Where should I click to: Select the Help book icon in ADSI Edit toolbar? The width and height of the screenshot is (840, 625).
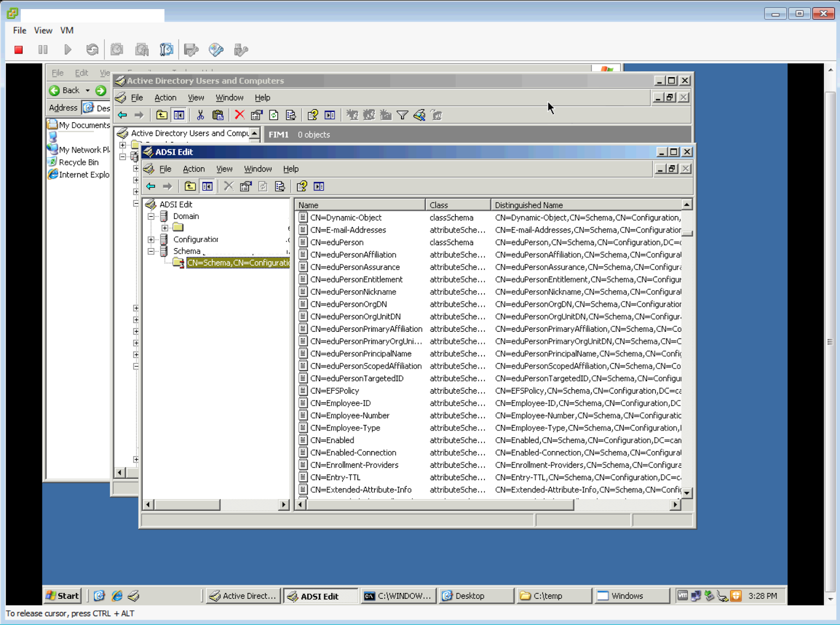(x=301, y=186)
